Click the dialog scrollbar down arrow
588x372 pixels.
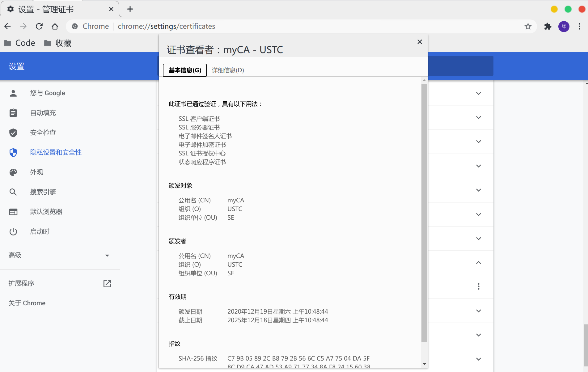tap(424, 364)
